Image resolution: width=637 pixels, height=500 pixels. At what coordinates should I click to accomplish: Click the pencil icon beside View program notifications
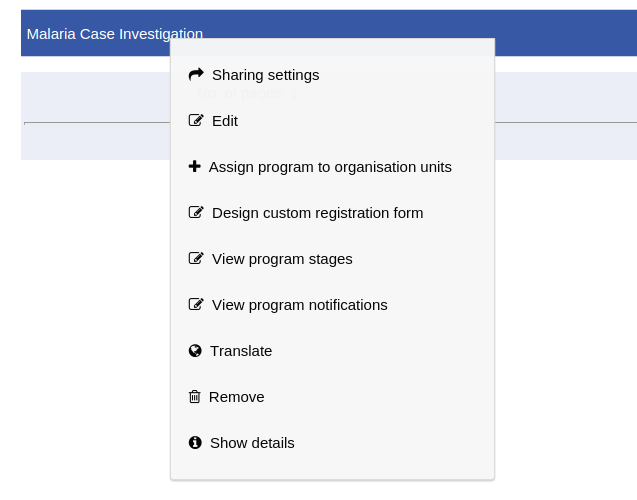tap(195, 304)
